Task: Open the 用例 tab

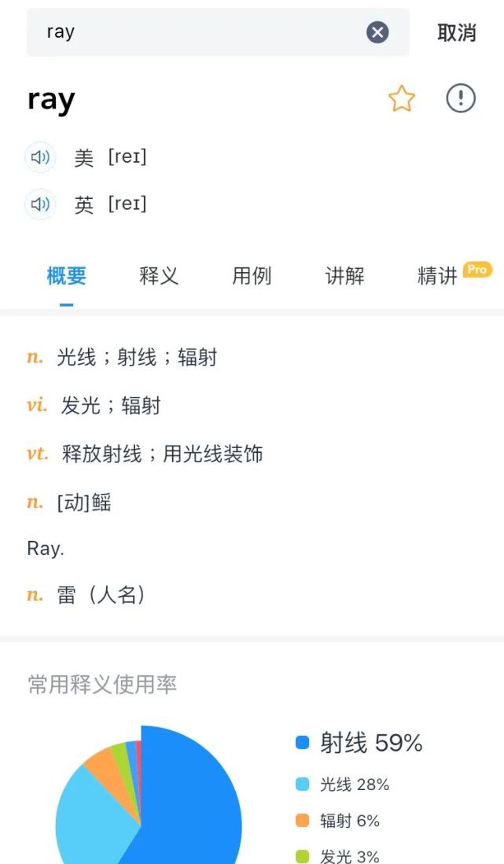Action: [x=252, y=276]
